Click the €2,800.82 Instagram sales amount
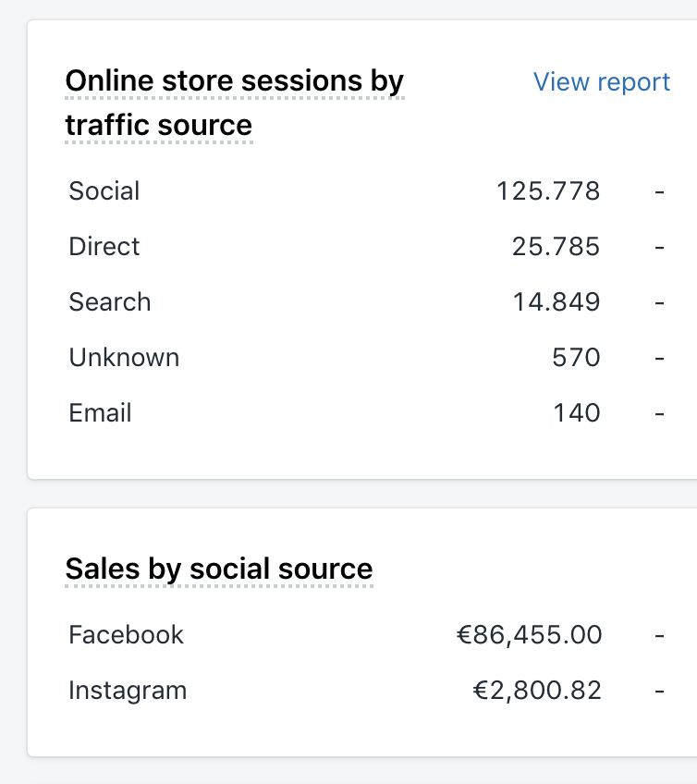 (x=537, y=691)
